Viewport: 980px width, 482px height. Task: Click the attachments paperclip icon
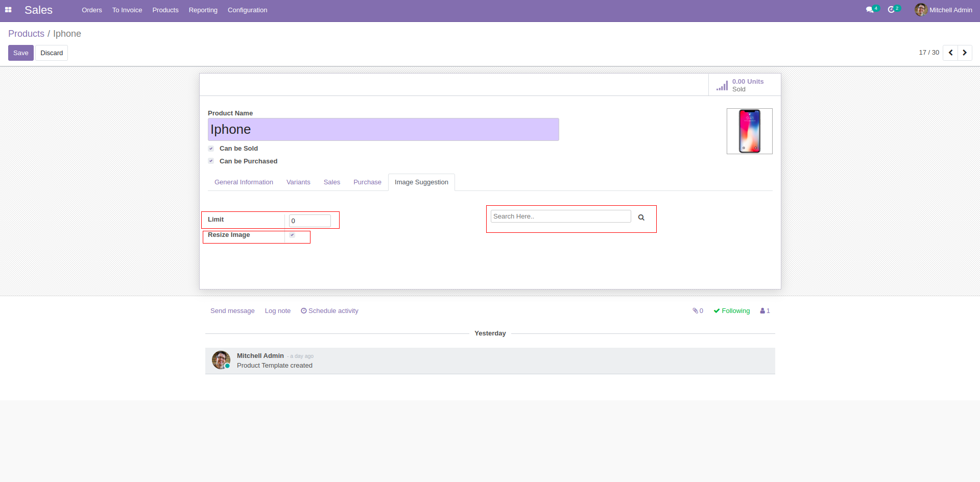(x=695, y=311)
